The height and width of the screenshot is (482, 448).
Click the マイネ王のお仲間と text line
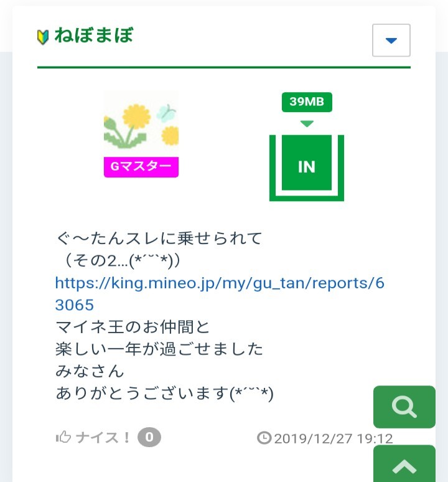click(133, 327)
